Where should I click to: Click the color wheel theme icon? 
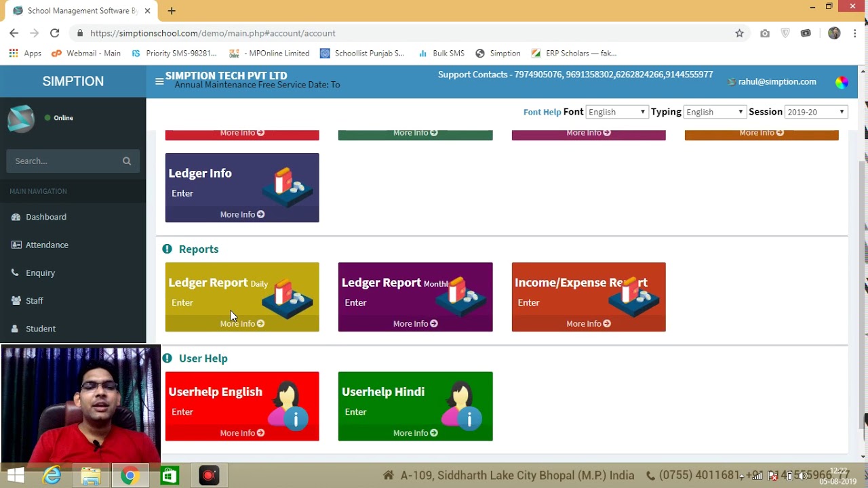(x=842, y=82)
